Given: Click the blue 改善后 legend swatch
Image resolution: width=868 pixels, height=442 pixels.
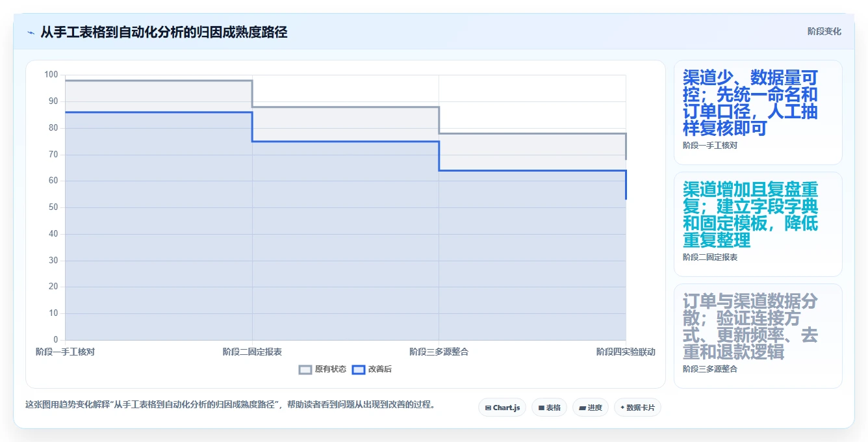Looking at the screenshot, I should coord(359,369).
